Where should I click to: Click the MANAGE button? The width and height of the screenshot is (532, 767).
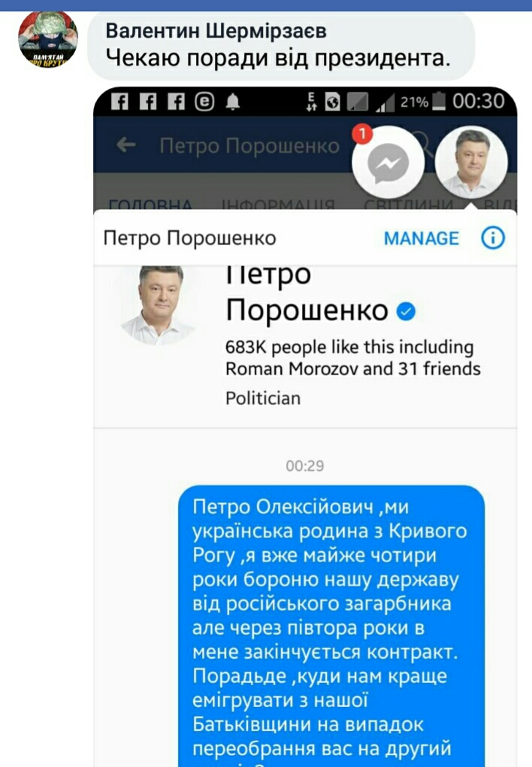[421, 238]
